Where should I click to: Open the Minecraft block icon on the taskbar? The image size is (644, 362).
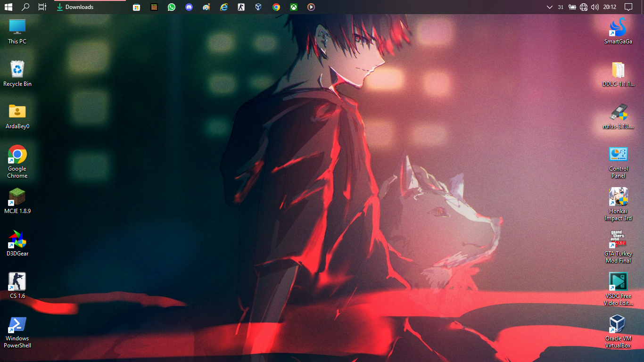pos(154,7)
